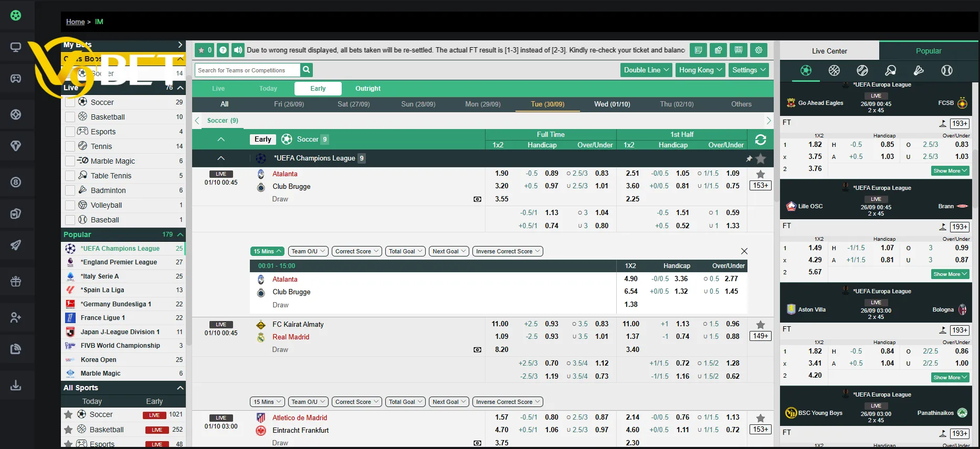Open the gear settings icon in toolbar

pos(758,50)
